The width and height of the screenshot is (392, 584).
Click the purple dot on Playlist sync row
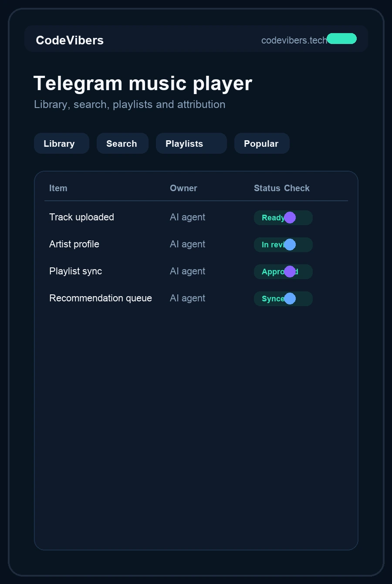click(290, 272)
